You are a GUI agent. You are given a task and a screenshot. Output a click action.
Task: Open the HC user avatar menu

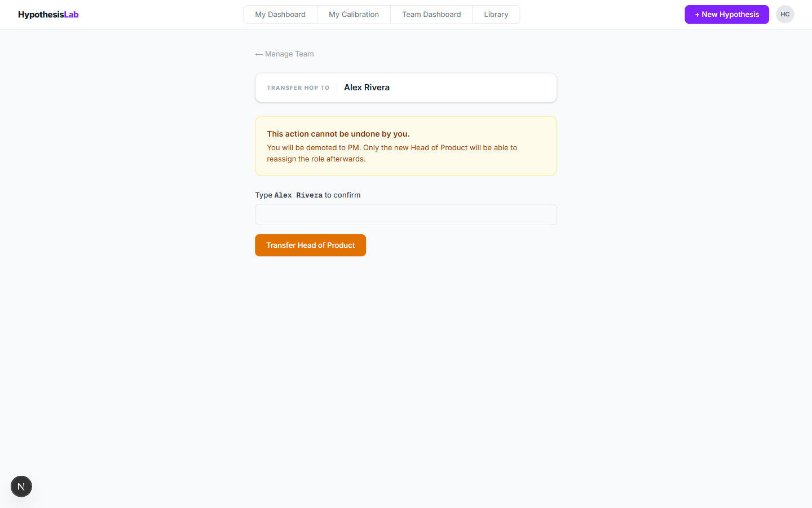point(785,15)
